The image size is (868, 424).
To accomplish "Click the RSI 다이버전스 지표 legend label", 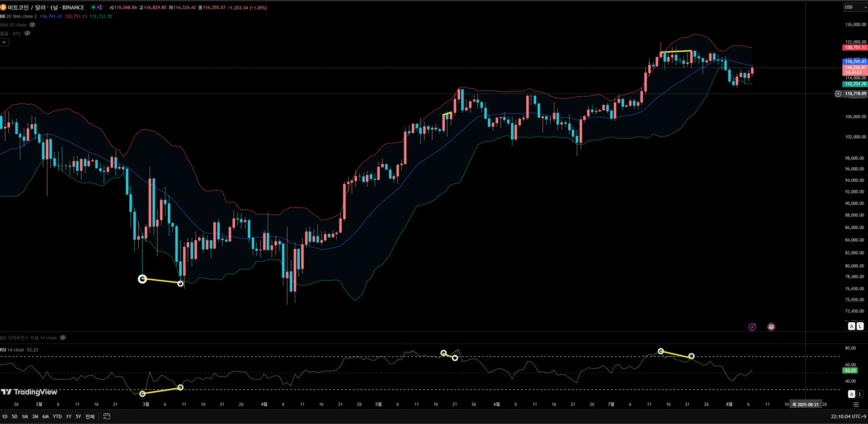I will tap(28, 338).
